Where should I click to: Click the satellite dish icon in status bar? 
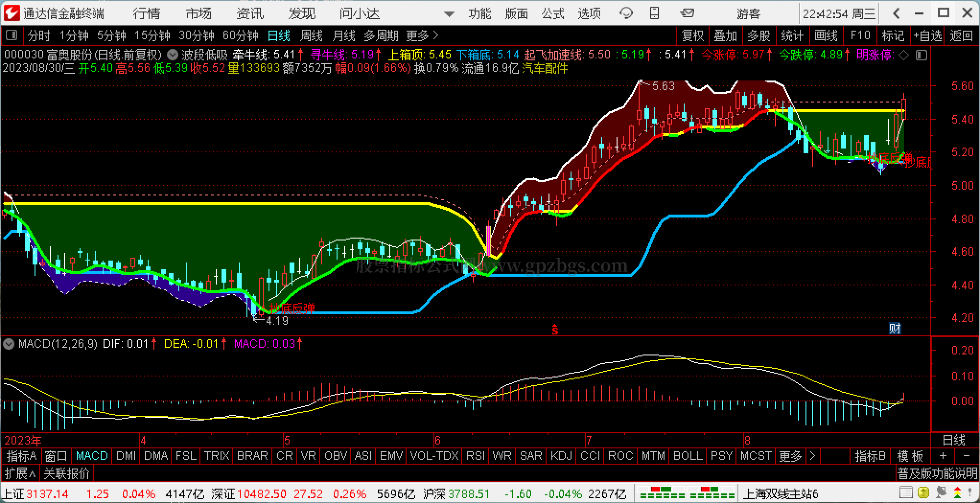pyautogui.click(x=940, y=493)
